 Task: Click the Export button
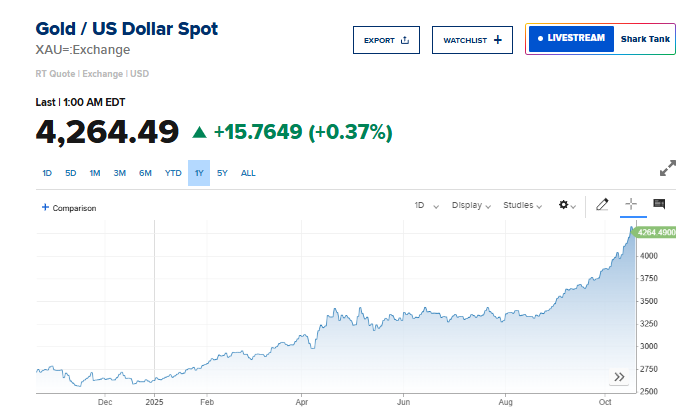click(386, 40)
